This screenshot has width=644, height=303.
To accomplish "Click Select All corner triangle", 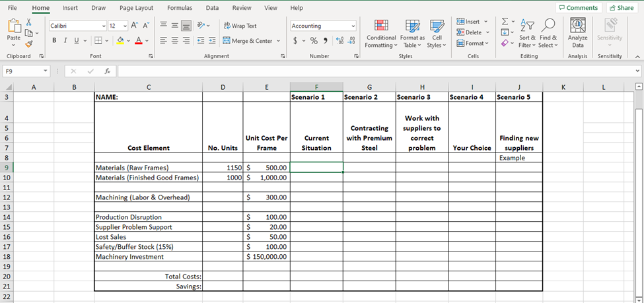I will 9,86.
